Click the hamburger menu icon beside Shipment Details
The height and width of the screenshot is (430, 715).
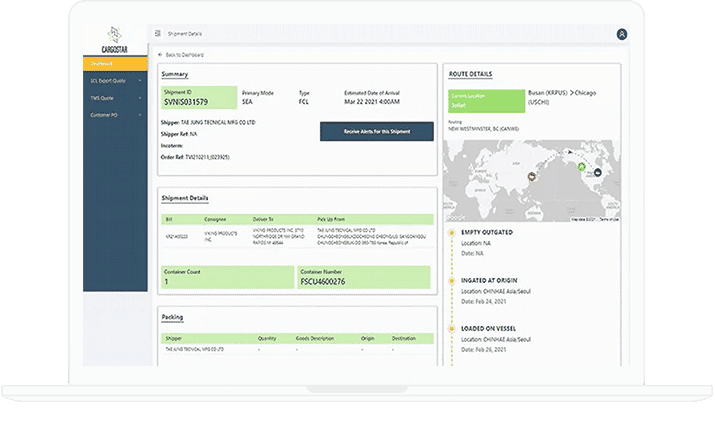[x=157, y=34]
